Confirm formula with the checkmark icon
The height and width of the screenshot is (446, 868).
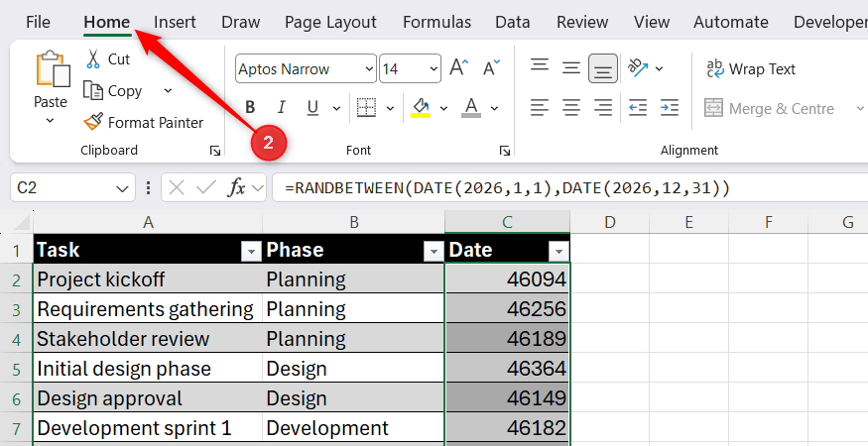coord(206,188)
